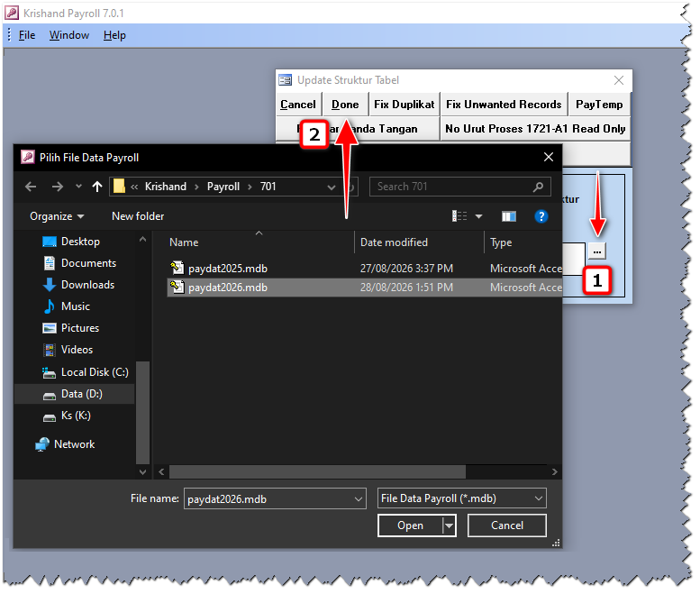Go forward in file dialog navigation
700x594 pixels.
click(57, 187)
